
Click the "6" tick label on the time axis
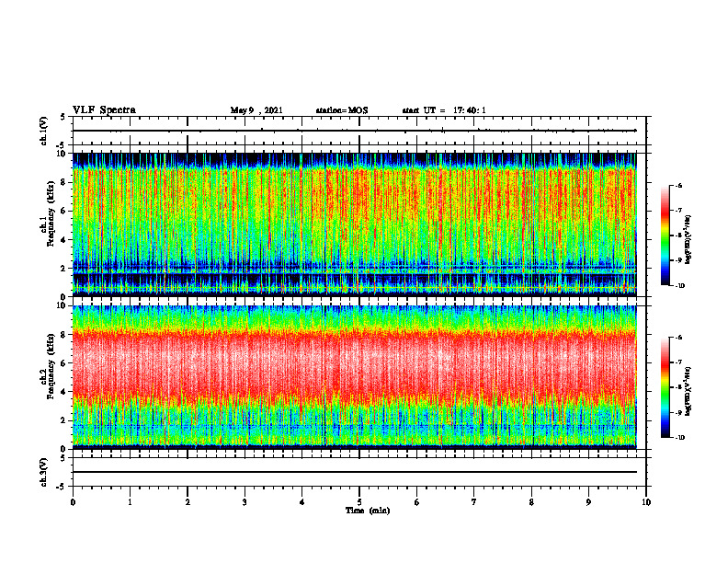pyautogui.click(x=417, y=502)
